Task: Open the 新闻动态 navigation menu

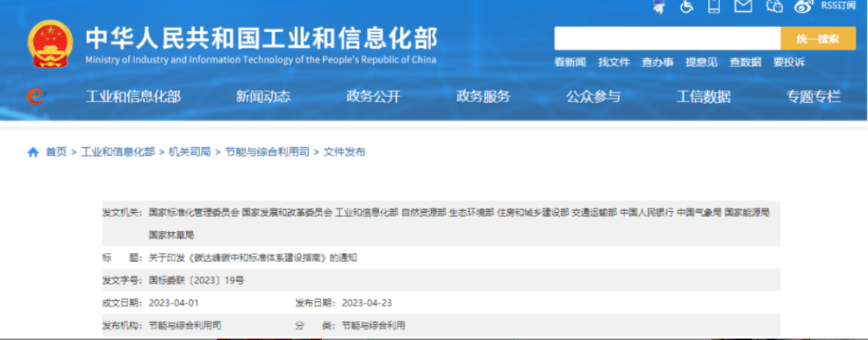Action: pyautogui.click(x=263, y=97)
